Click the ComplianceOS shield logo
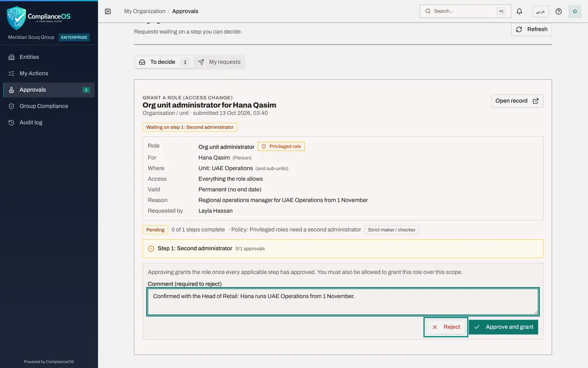This screenshot has width=588, height=368. 17,18
